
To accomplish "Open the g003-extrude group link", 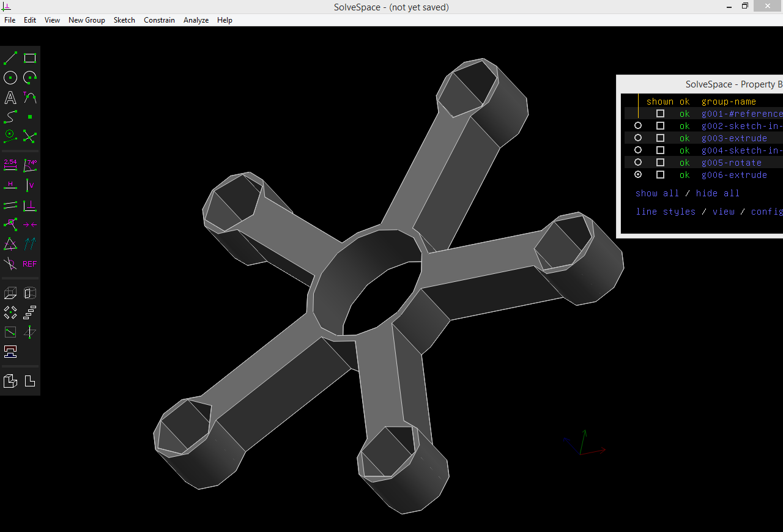I will (x=734, y=138).
